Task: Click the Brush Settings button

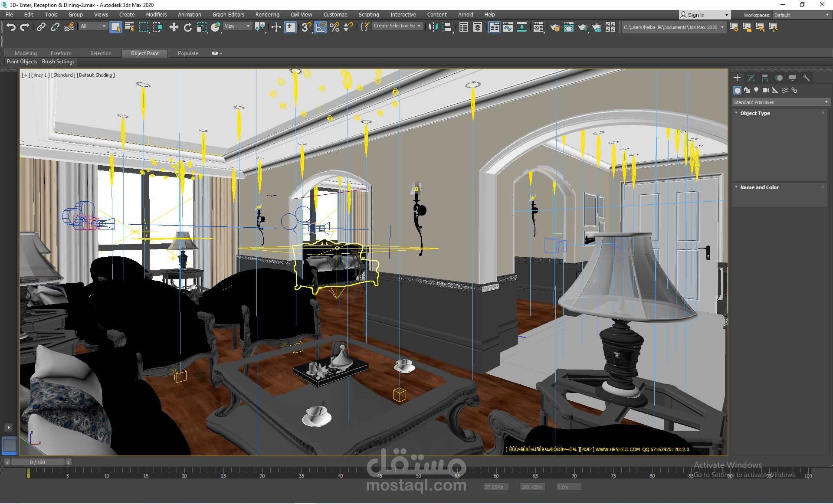Action: (58, 62)
